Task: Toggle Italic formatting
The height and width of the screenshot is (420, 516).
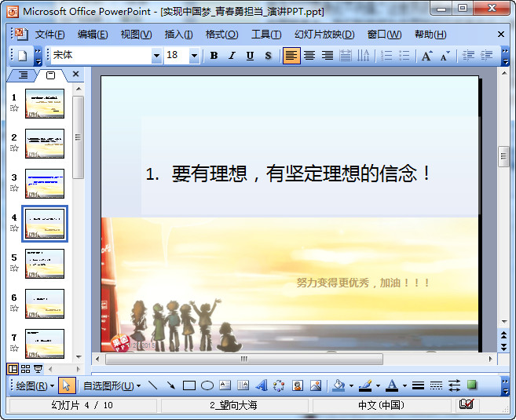Action: [232, 56]
